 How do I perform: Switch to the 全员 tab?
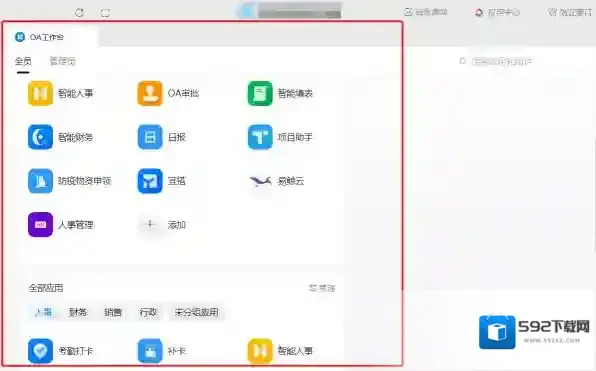(23, 61)
